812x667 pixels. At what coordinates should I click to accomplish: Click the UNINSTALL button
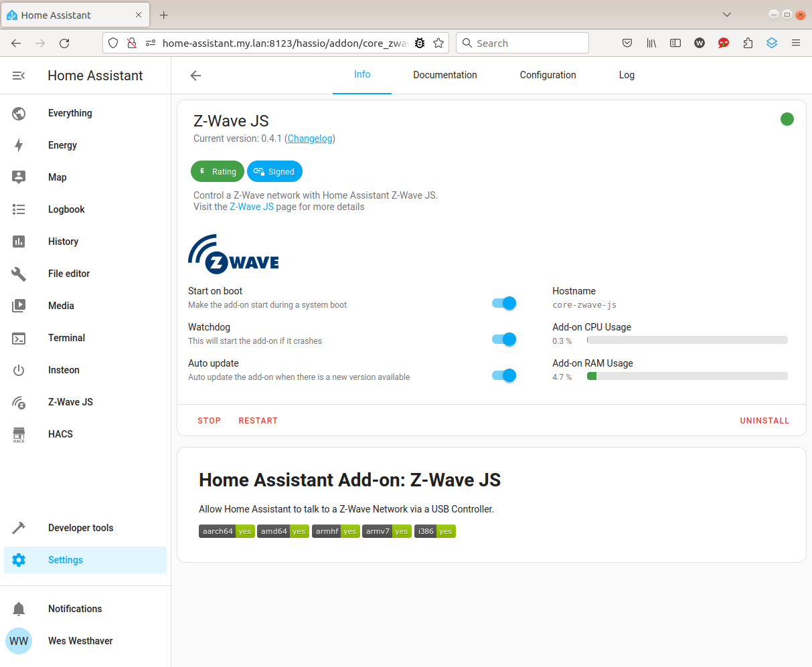pos(764,421)
